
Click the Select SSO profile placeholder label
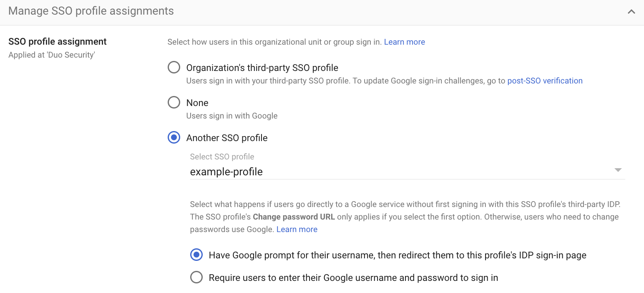tap(222, 157)
